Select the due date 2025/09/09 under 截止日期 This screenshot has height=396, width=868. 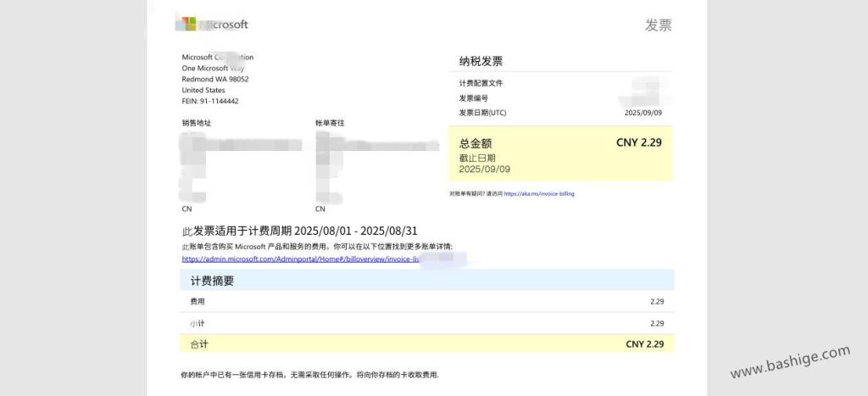(484, 170)
